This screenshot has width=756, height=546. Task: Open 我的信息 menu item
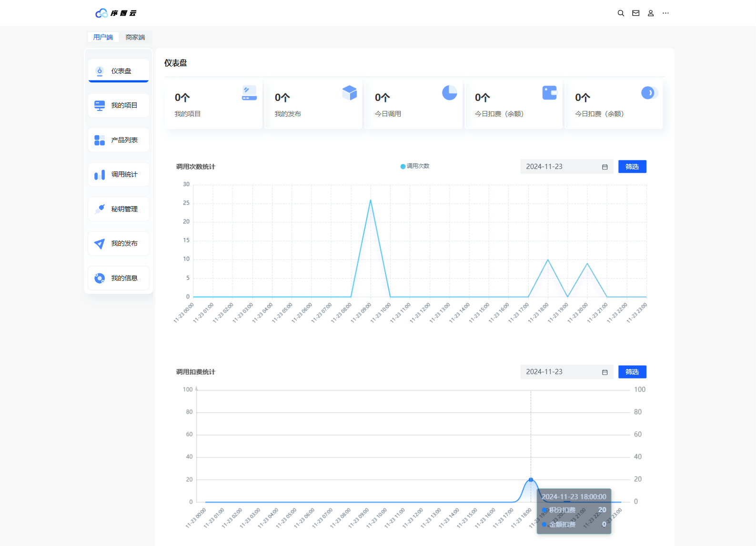click(x=119, y=278)
